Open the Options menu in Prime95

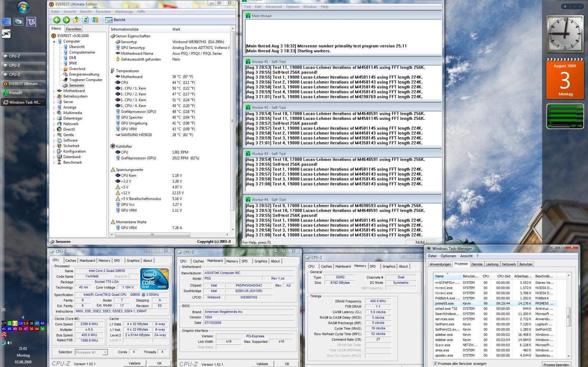click(x=293, y=7)
